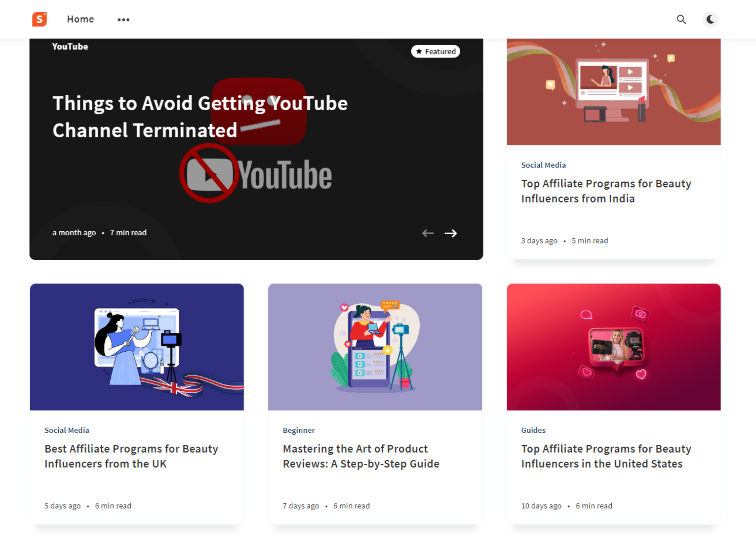The height and width of the screenshot is (539, 756).
Task: Open the Home navigation link
Action: tap(80, 19)
